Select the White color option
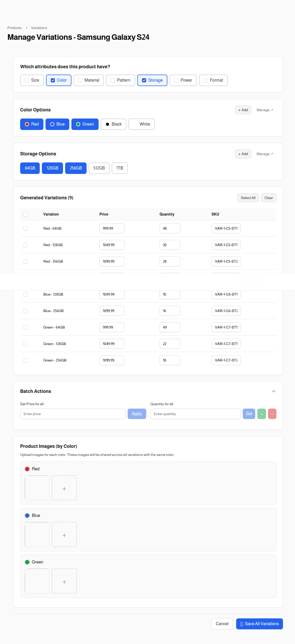Screen dimensions: 295x644 point(141,124)
